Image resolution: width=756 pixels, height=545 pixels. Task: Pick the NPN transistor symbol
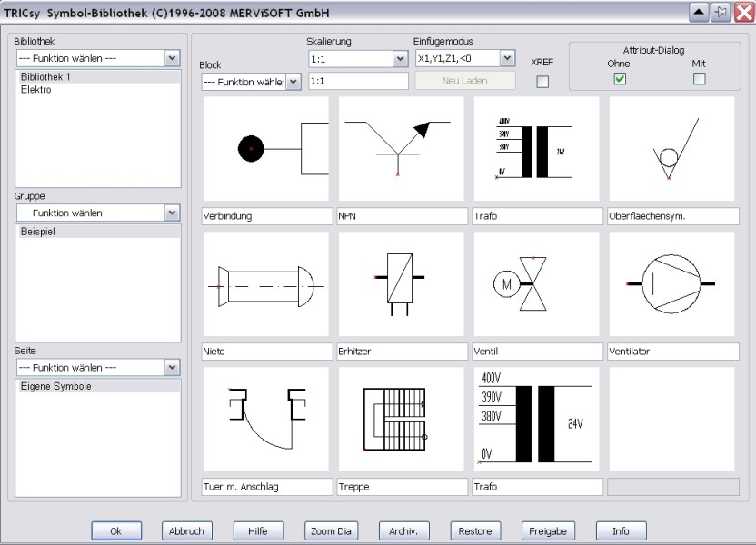[x=401, y=148]
